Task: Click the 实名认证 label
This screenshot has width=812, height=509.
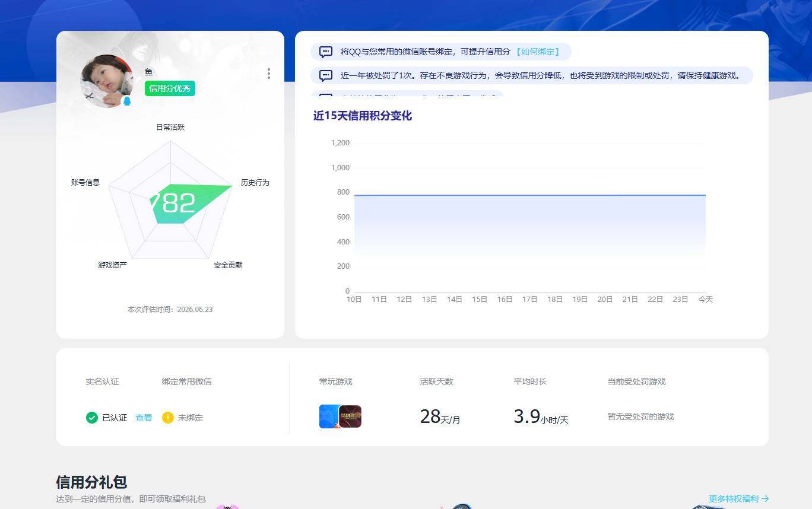Action: (102, 381)
